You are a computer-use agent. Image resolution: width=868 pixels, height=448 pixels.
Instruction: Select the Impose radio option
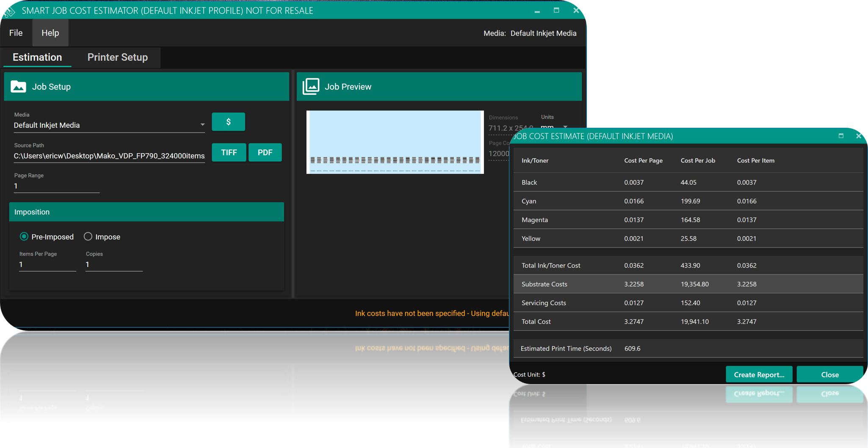coord(88,236)
